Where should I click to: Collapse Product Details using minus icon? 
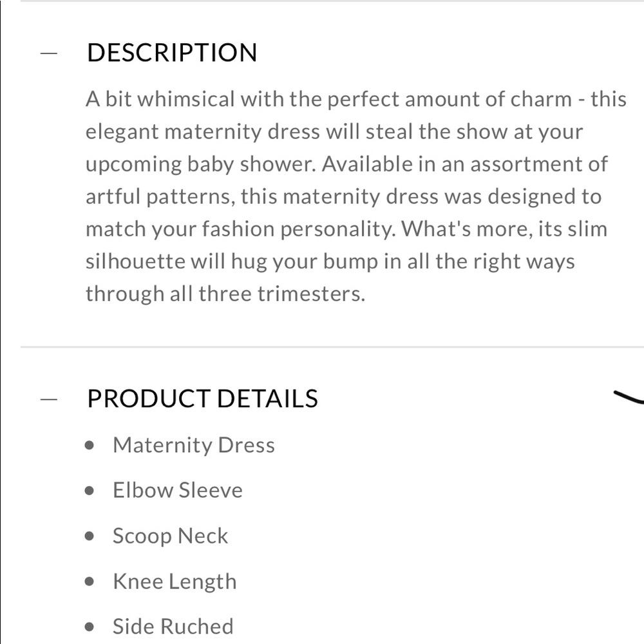(x=49, y=399)
